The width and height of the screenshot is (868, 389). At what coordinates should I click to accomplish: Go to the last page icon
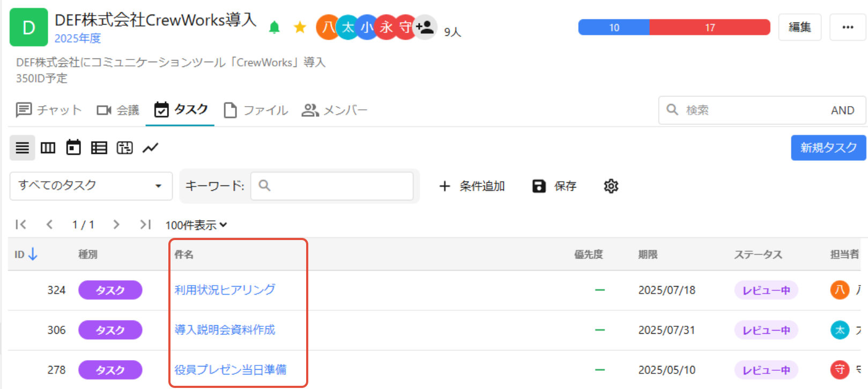[145, 225]
